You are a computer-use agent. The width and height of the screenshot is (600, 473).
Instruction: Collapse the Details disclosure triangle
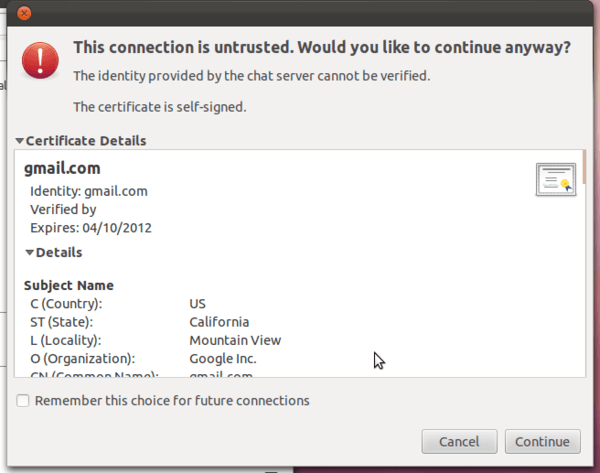[30, 253]
